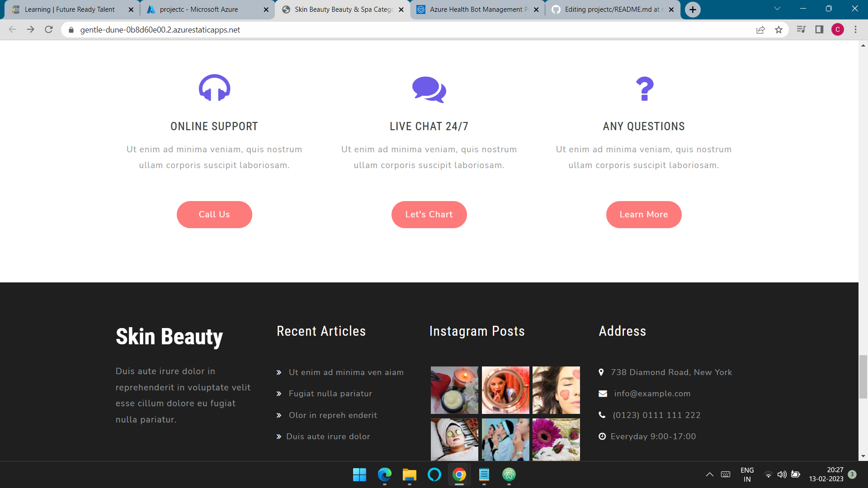The height and width of the screenshot is (488, 868).
Task: Click the purple question mark icon
Action: 644,89
